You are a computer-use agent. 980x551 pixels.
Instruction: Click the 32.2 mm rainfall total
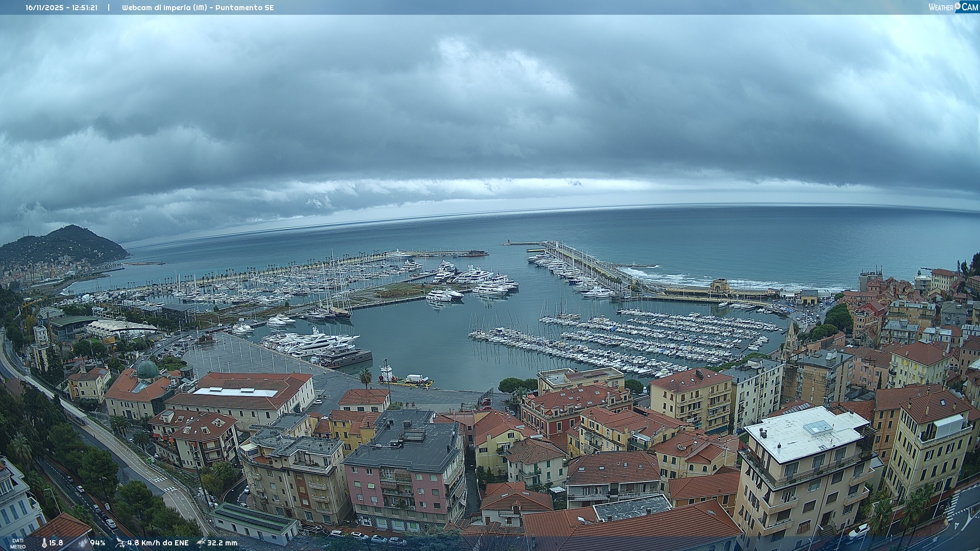pos(222,543)
